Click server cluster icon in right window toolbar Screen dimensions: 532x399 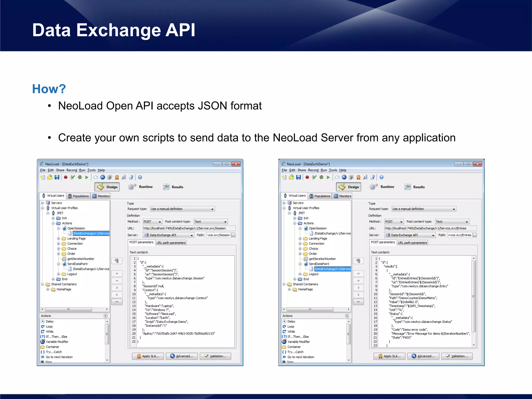(x=351, y=177)
